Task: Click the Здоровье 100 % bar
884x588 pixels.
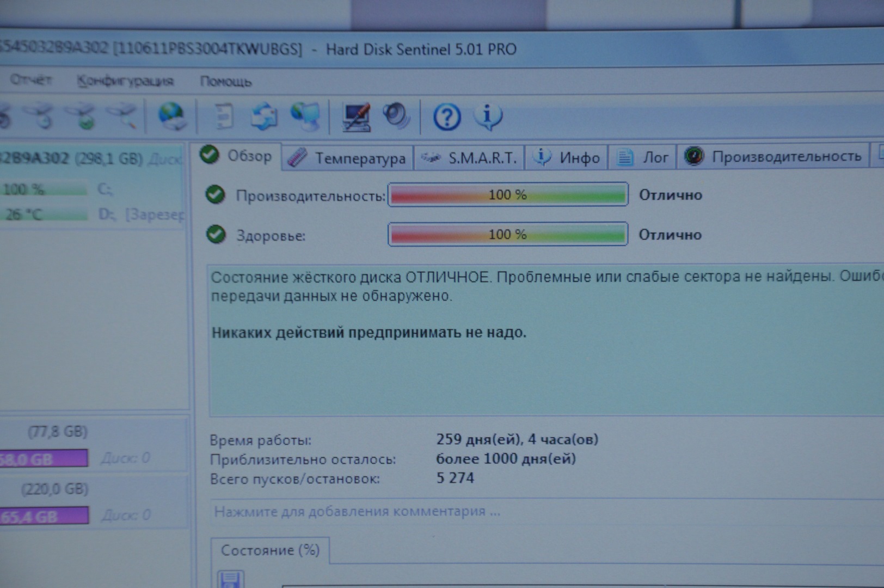Action: coord(508,235)
